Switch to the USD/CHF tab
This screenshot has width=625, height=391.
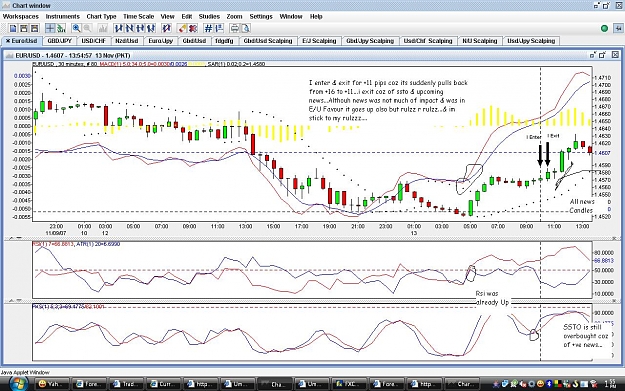pos(93,41)
